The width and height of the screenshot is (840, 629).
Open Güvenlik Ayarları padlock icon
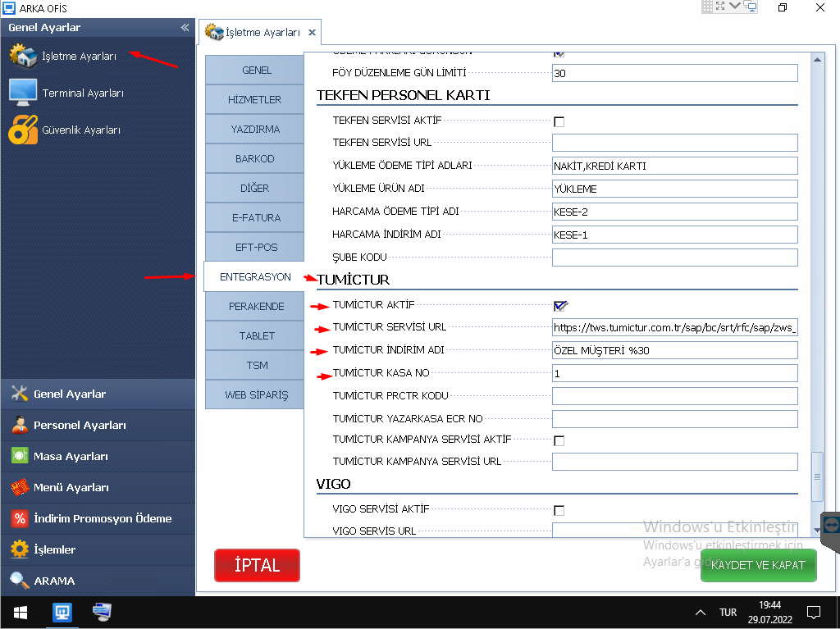point(22,130)
